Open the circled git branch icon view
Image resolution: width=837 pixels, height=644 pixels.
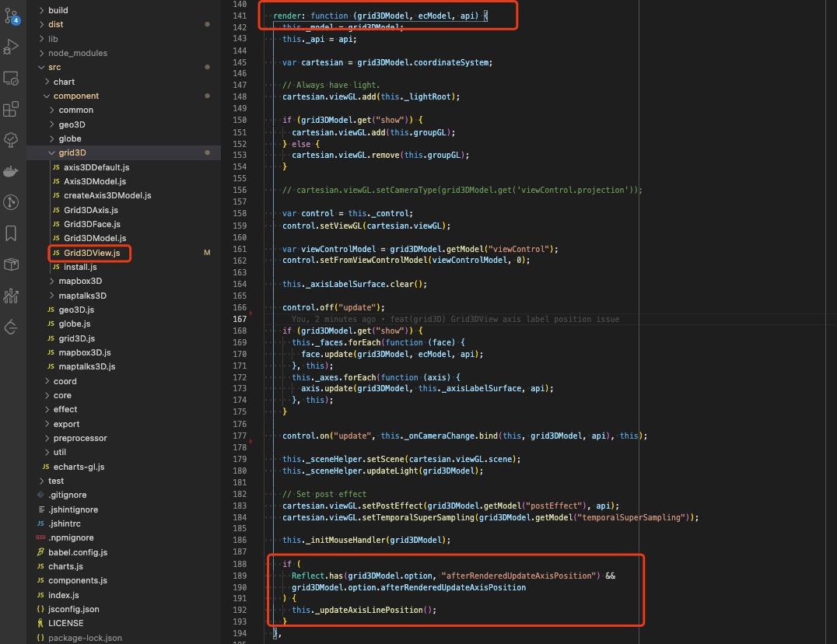click(11, 202)
